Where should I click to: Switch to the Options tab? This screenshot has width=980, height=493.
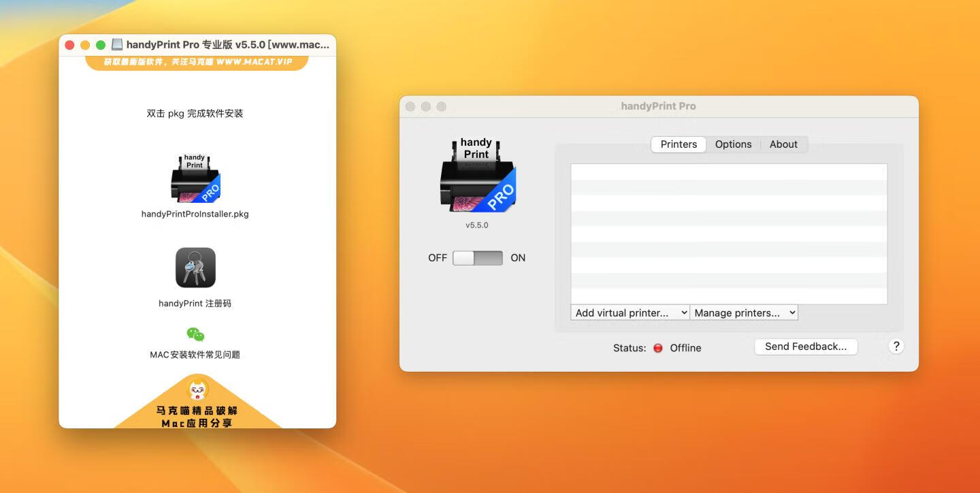point(733,144)
